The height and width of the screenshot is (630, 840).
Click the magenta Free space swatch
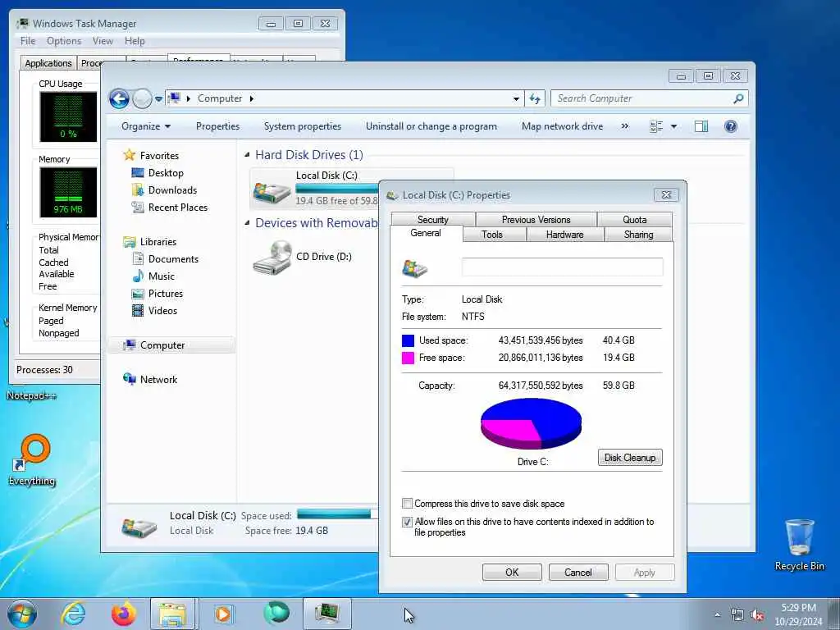pos(408,358)
